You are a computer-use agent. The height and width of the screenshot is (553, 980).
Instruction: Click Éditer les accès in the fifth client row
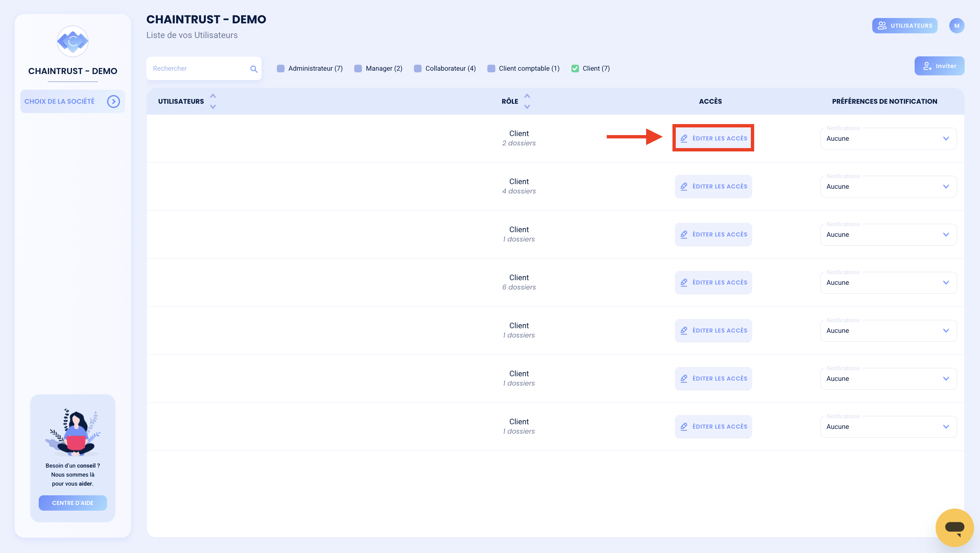tap(713, 331)
